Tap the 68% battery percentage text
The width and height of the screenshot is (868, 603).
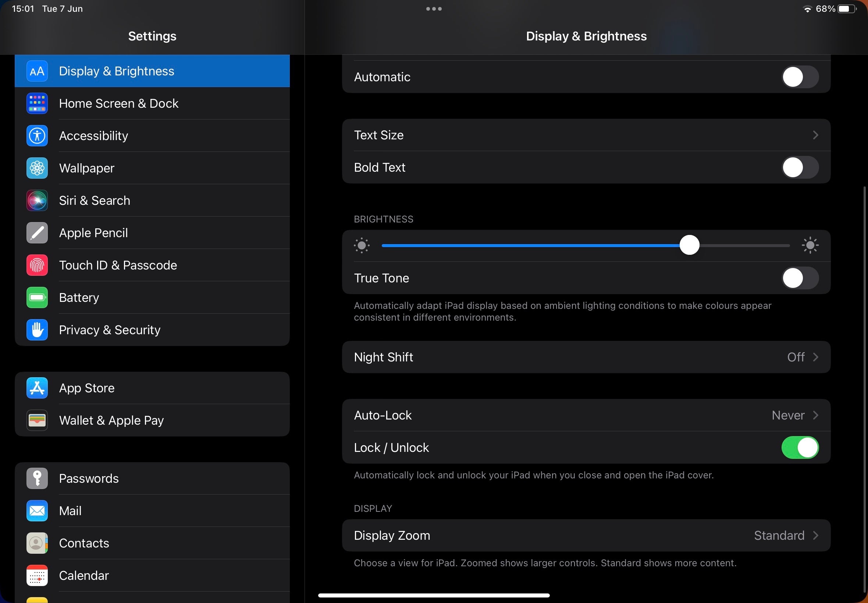tap(825, 9)
